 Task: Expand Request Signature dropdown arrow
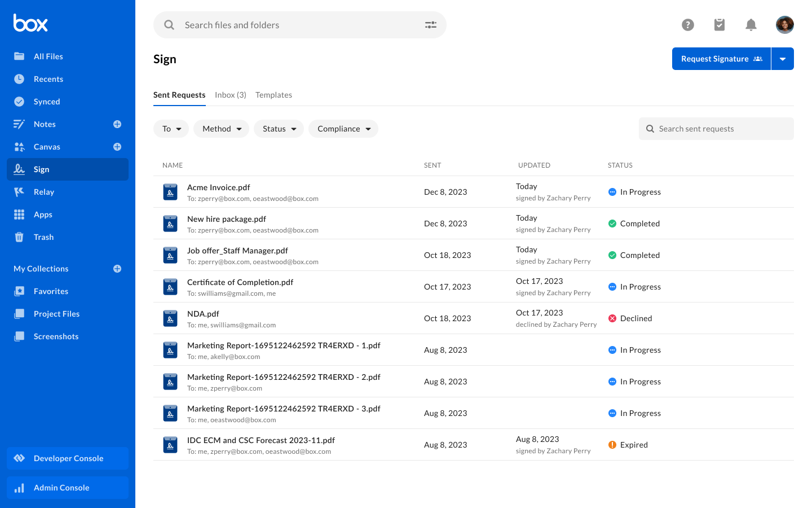pos(782,59)
